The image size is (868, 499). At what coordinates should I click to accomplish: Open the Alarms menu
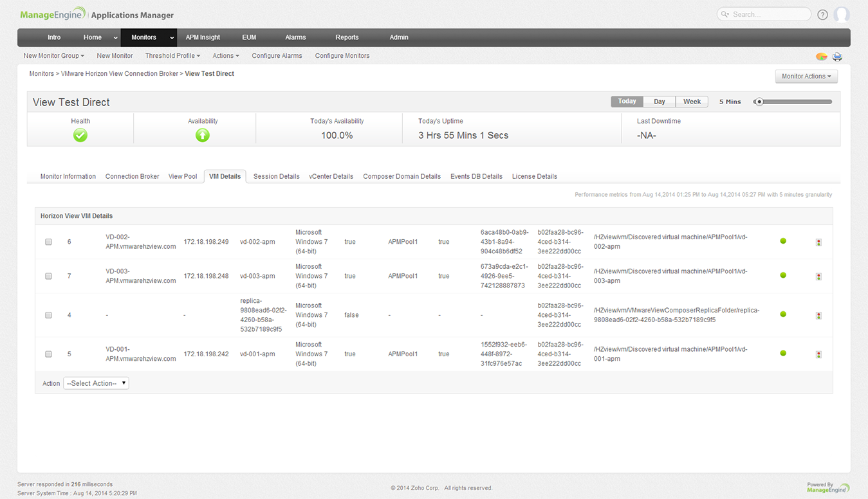295,37
